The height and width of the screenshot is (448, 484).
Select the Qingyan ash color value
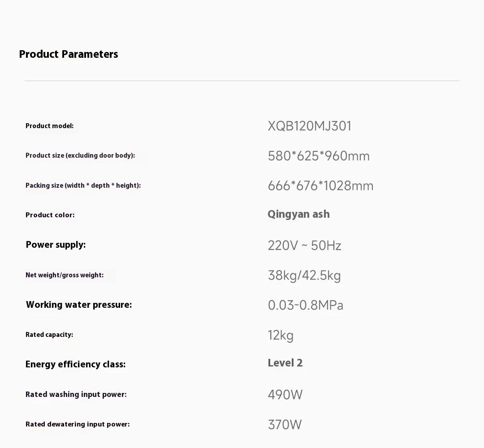(298, 214)
